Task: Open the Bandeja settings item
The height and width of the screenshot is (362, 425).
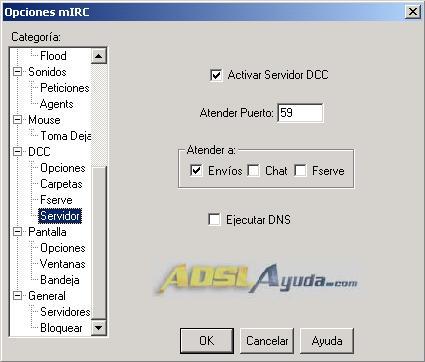Action: 60,280
